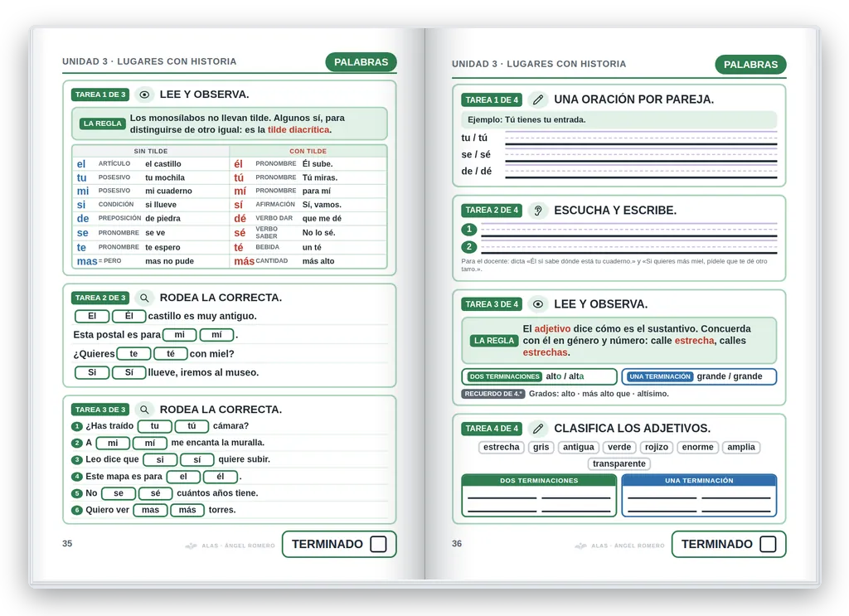Choose 'mas' without tilde before 'torres'
Viewport: 849px width, 616px height.
151,511
